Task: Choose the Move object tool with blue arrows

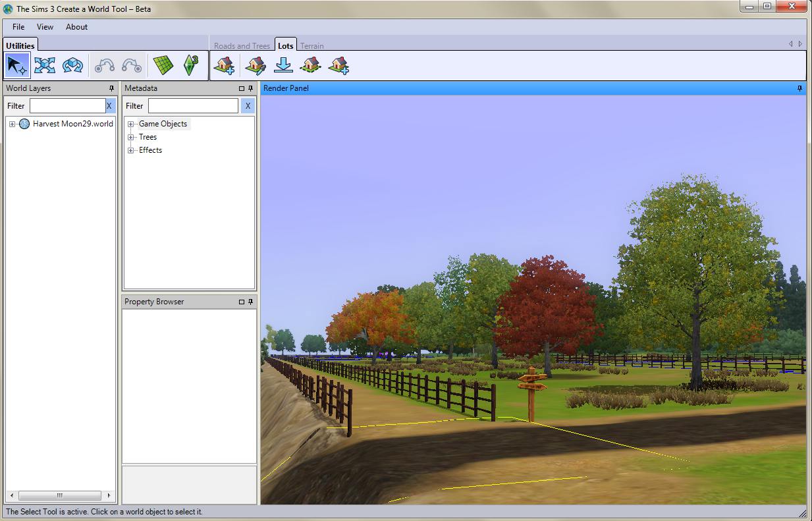Action: pos(45,65)
